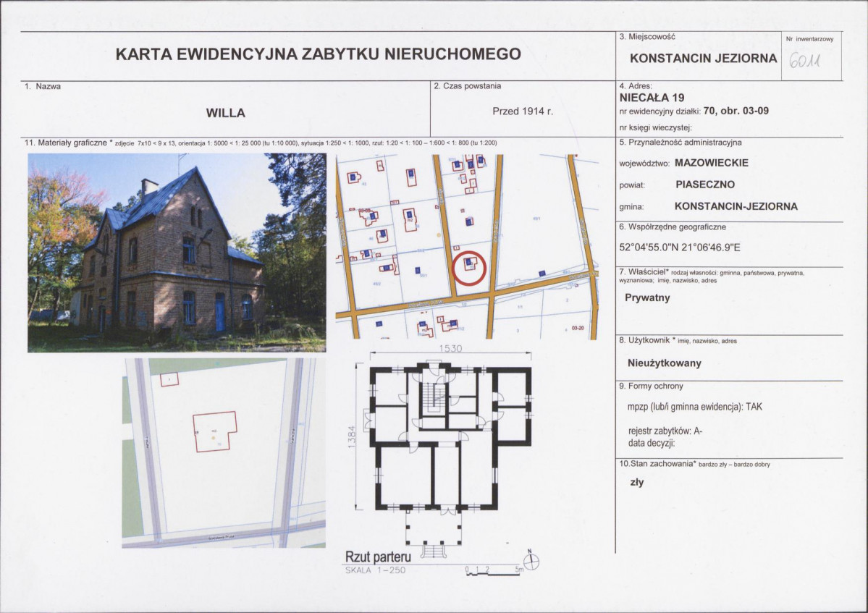Click the Nieużytkowany user entry
This screenshot has height=613, width=868.
click(665, 363)
